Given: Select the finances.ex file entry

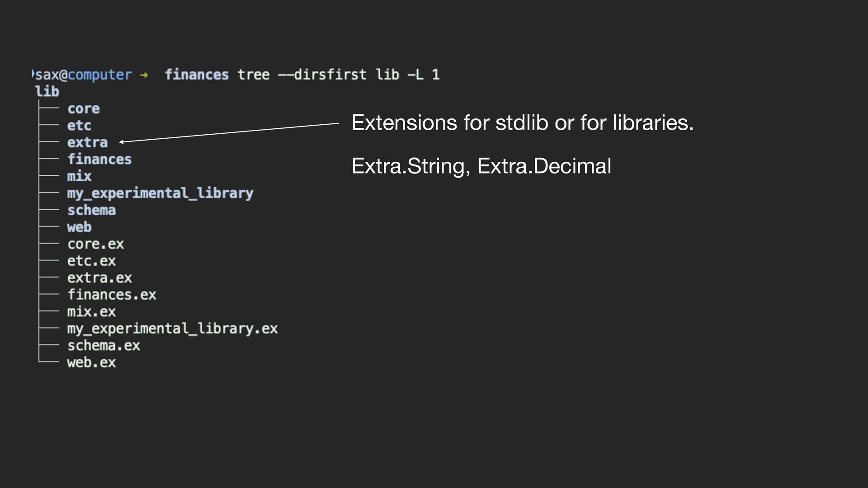Looking at the screenshot, I should (112, 295).
